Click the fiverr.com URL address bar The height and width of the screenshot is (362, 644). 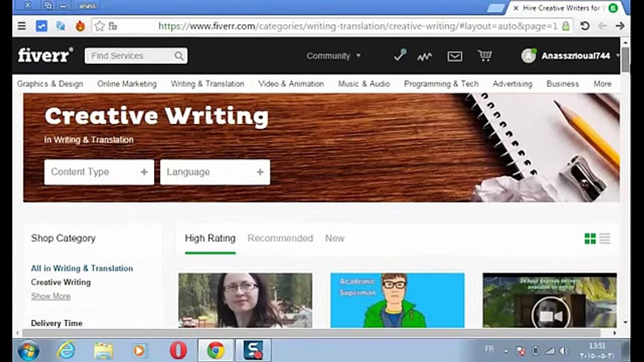click(x=358, y=26)
